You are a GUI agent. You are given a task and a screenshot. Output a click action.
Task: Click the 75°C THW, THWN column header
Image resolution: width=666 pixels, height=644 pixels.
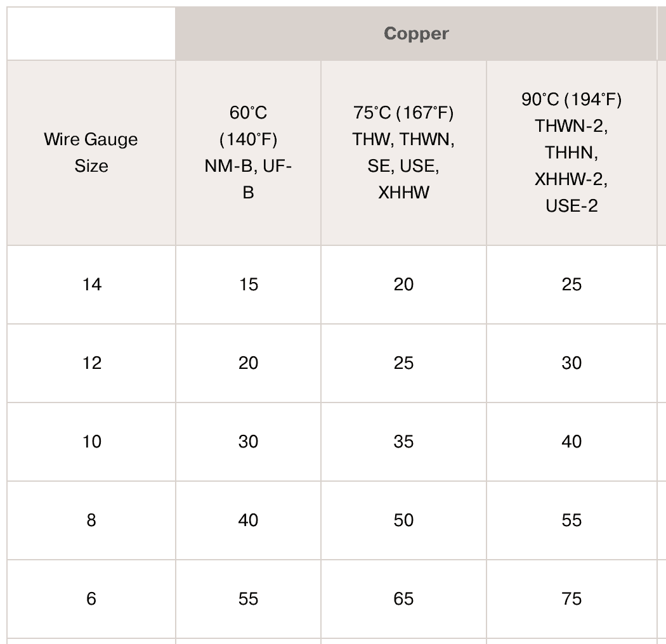[x=403, y=153]
